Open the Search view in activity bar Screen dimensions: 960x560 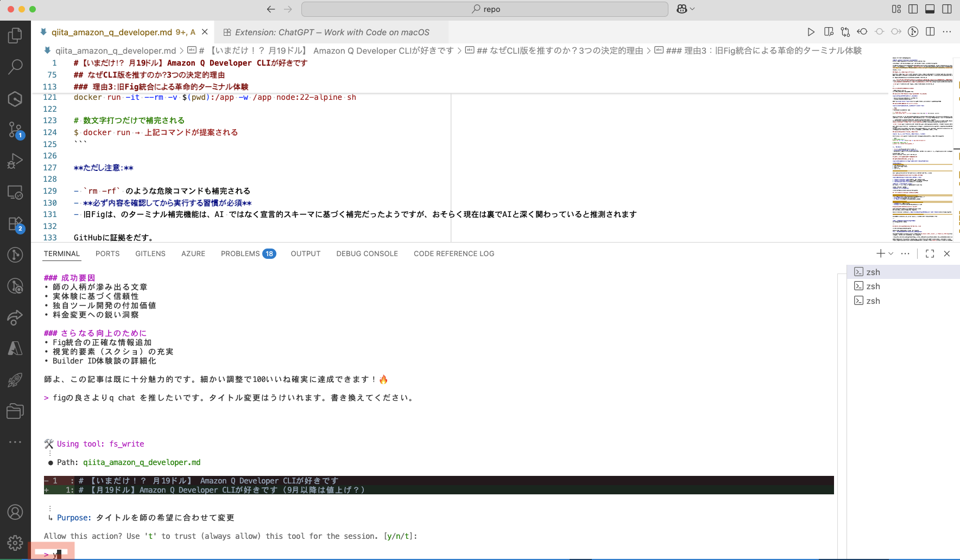coord(15,67)
